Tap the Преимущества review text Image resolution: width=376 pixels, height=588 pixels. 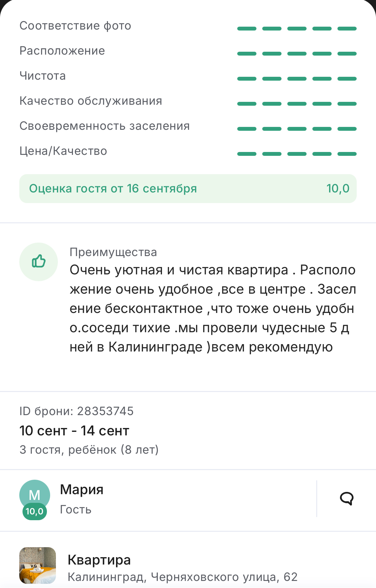213,308
